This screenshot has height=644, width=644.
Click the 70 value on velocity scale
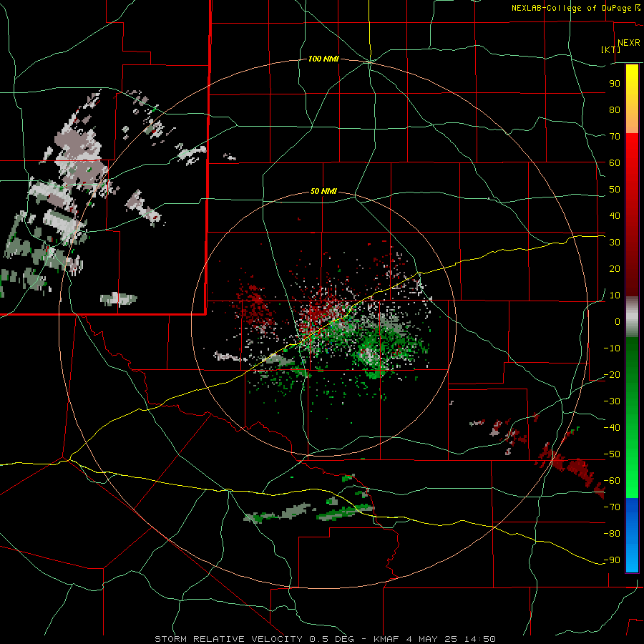pos(615,137)
